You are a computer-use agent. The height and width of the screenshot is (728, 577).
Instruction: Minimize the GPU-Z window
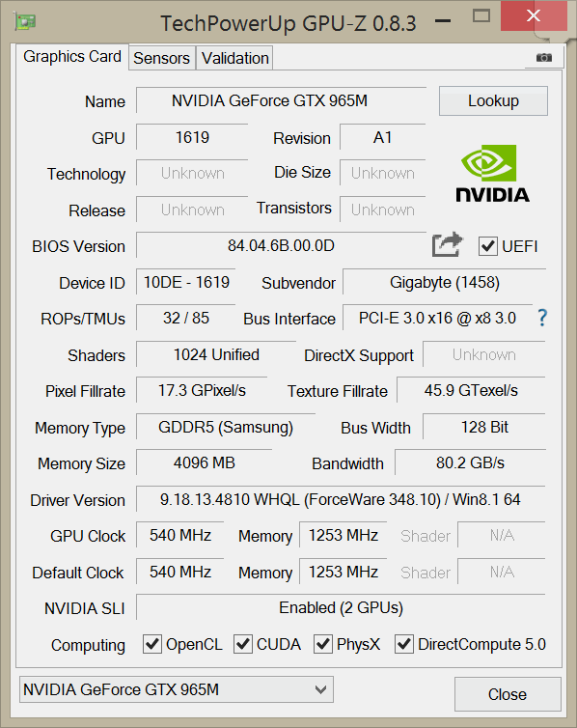[x=443, y=20]
